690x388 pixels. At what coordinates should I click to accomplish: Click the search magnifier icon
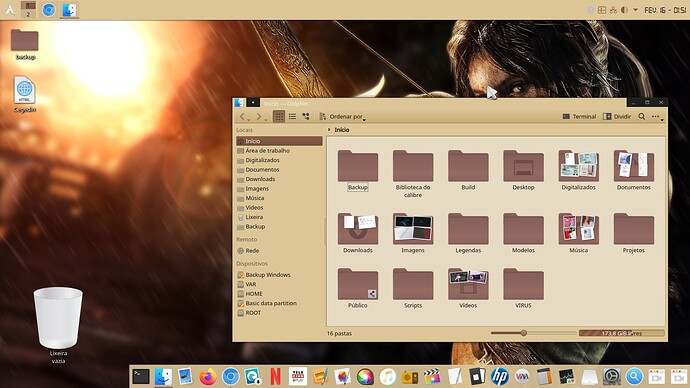click(642, 117)
